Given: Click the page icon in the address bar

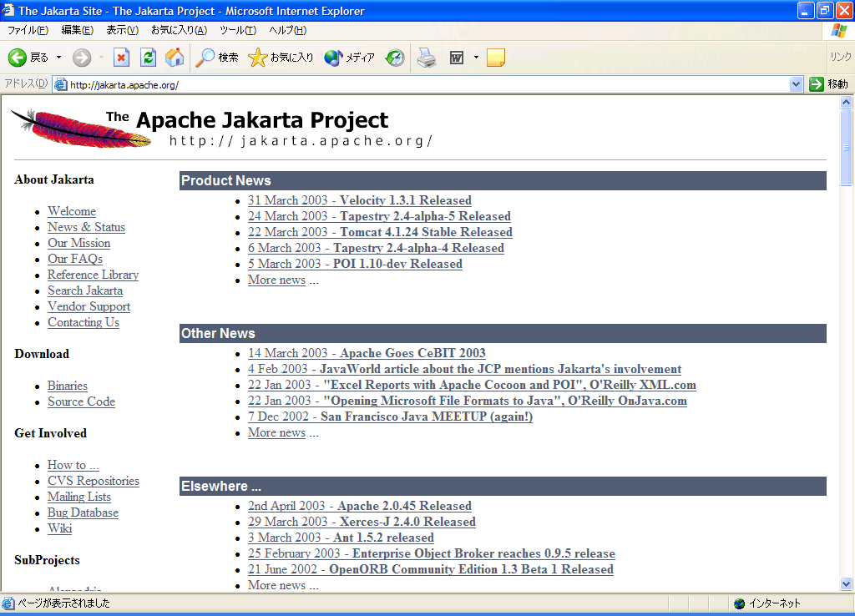Looking at the screenshot, I should point(61,84).
